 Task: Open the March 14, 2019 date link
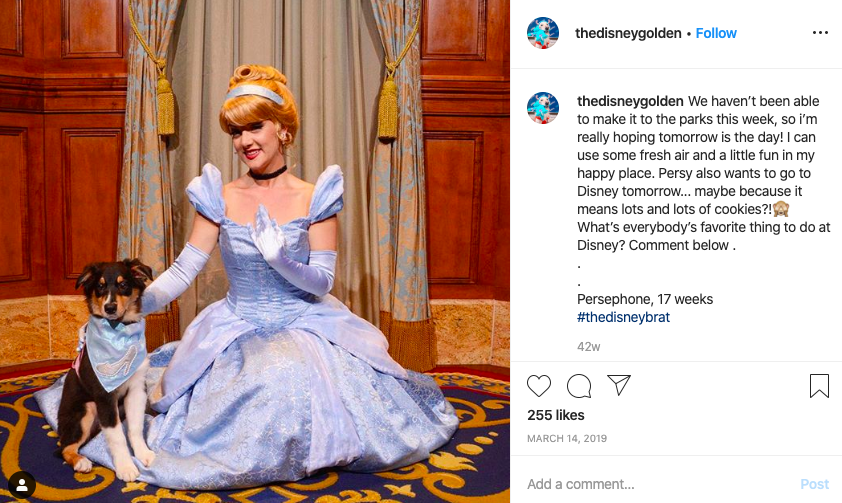(567, 439)
